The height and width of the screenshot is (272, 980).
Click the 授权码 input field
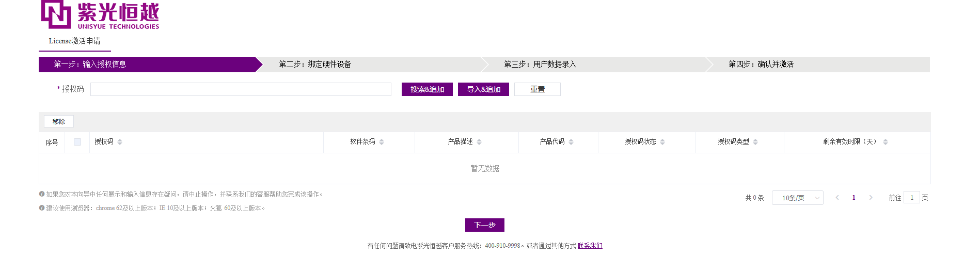tap(241, 89)
